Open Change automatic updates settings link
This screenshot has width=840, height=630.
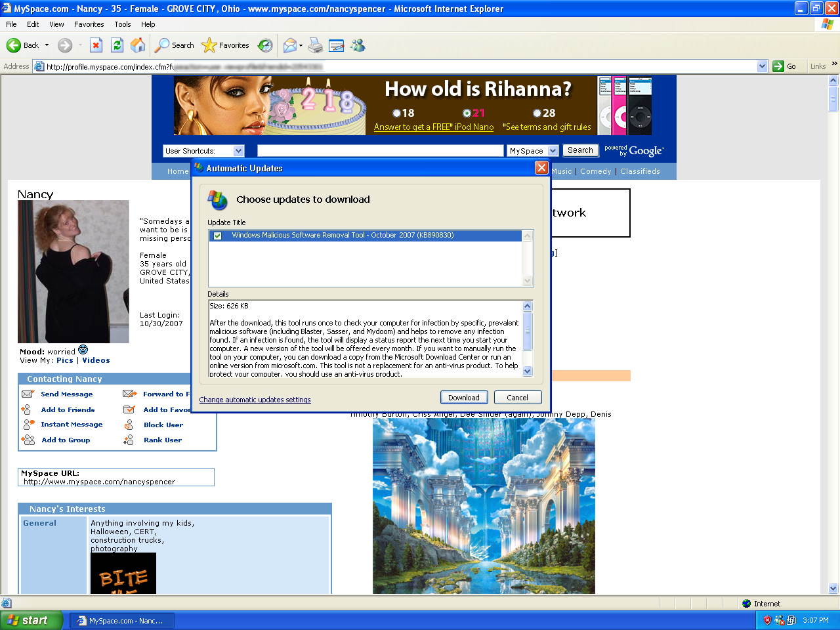tap(255, 400)
